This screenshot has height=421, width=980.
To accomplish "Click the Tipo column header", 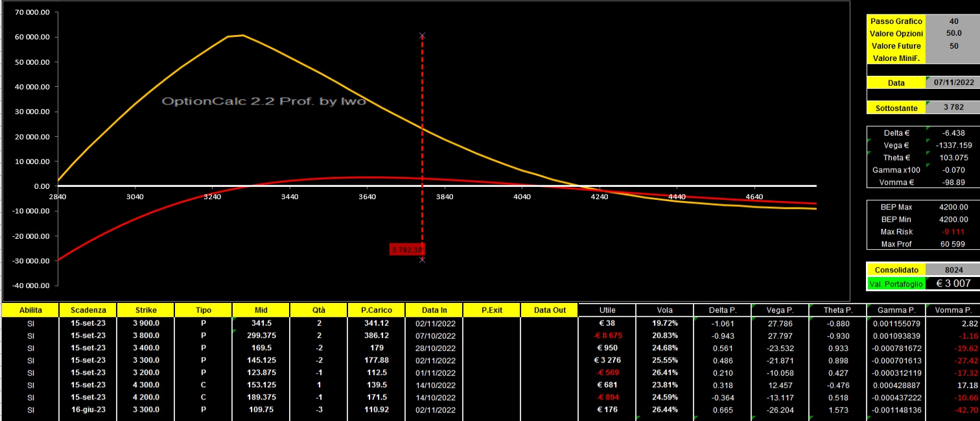I will click(x=203, y=310).
